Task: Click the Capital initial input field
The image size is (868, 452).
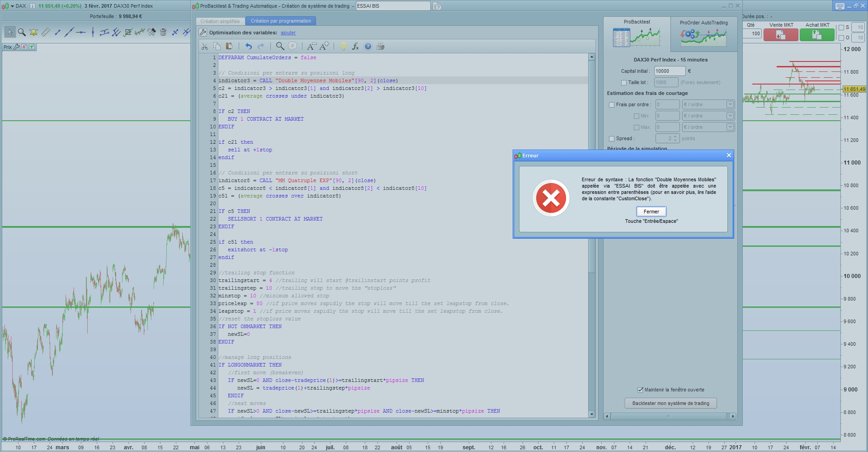Action: click(x=669, y=71)
